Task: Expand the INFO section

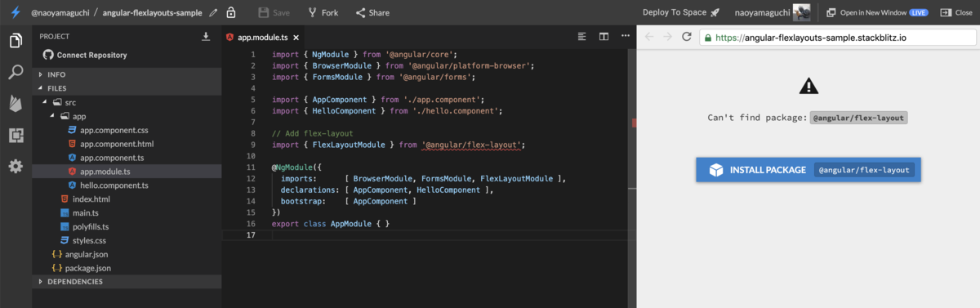Action: (127, 74)
